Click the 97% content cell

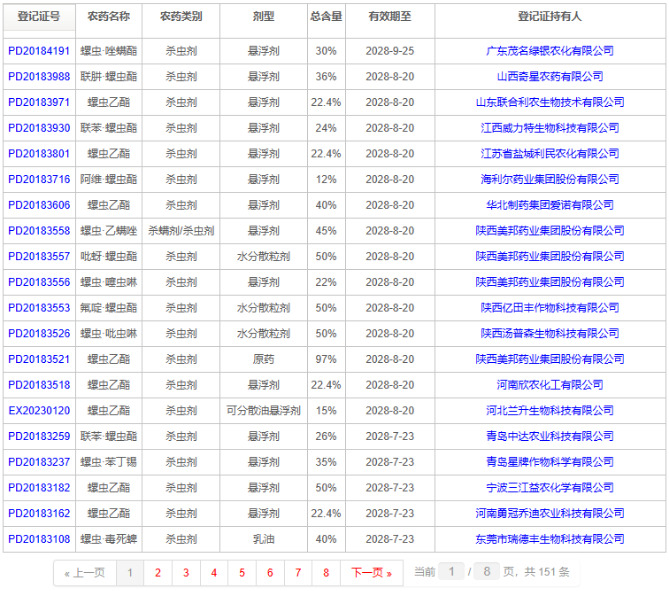point(326,359)
